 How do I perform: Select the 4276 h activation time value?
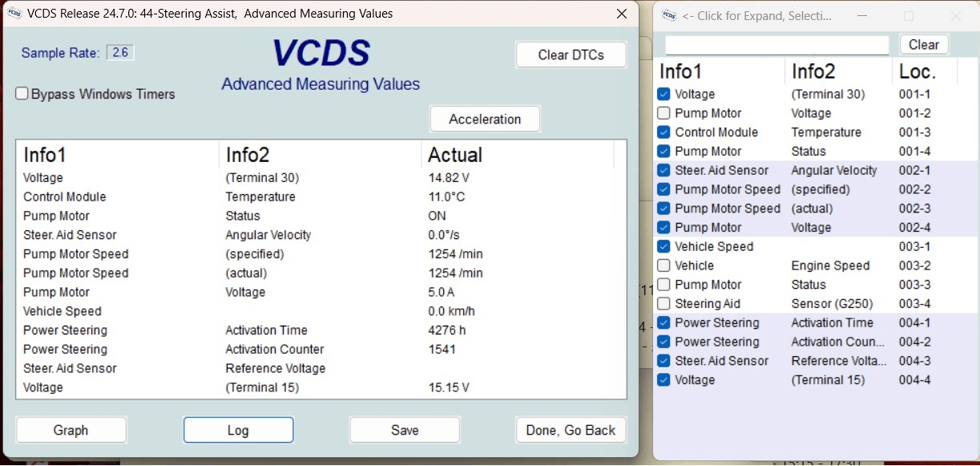[x=447, y=330]
